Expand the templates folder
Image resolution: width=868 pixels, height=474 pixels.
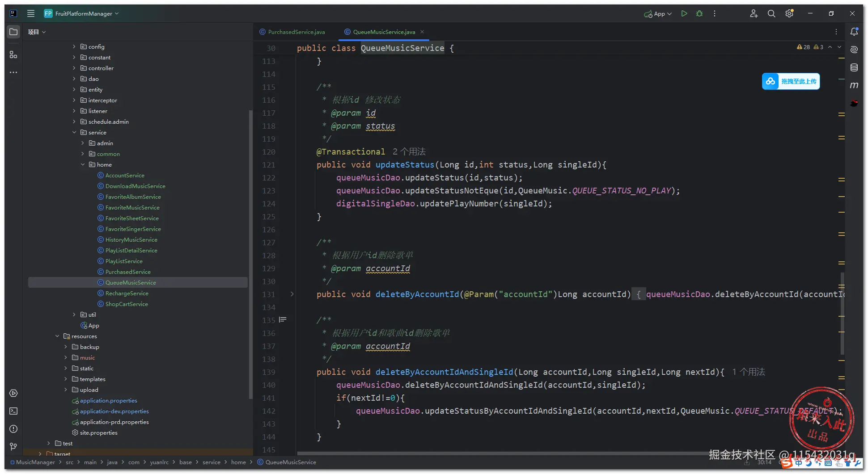tap(66, 379)
